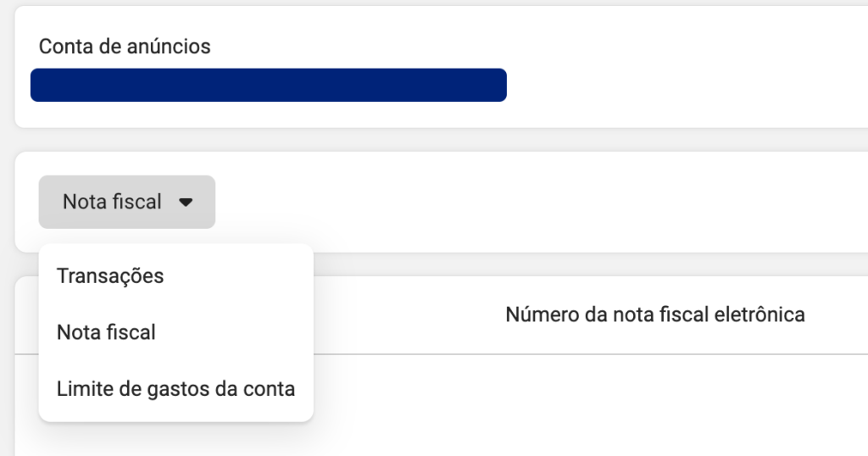Click the last dropdown item about spending limit
The height and width of the screenshot is (456, 868).
(x=175, y=389)
